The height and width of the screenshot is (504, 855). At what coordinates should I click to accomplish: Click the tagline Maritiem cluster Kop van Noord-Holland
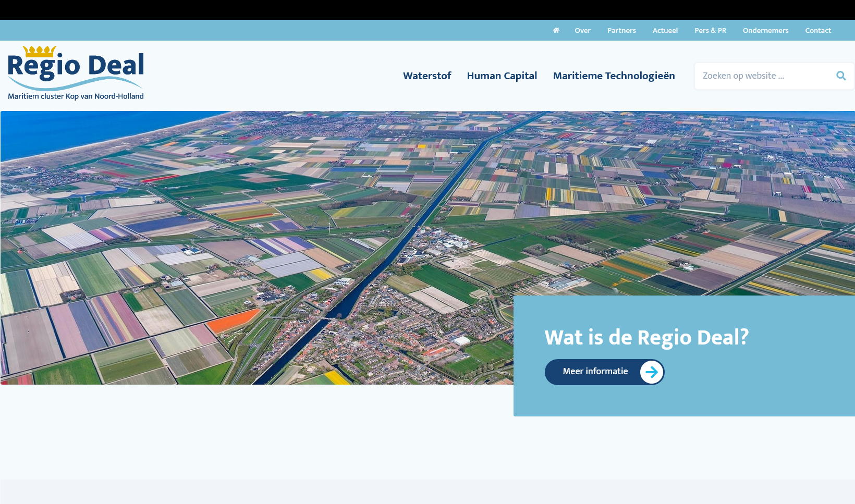[x=76, y=96]
